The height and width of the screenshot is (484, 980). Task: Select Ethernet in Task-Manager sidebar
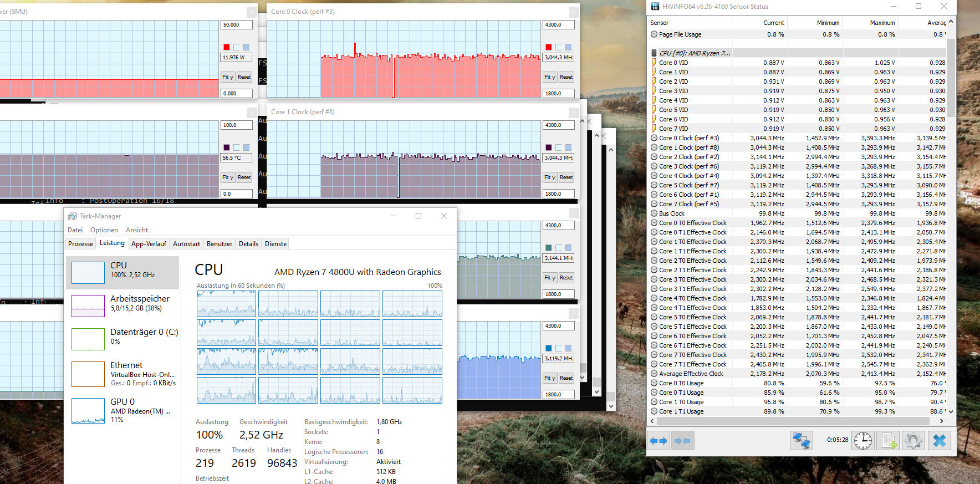point(122,374)
